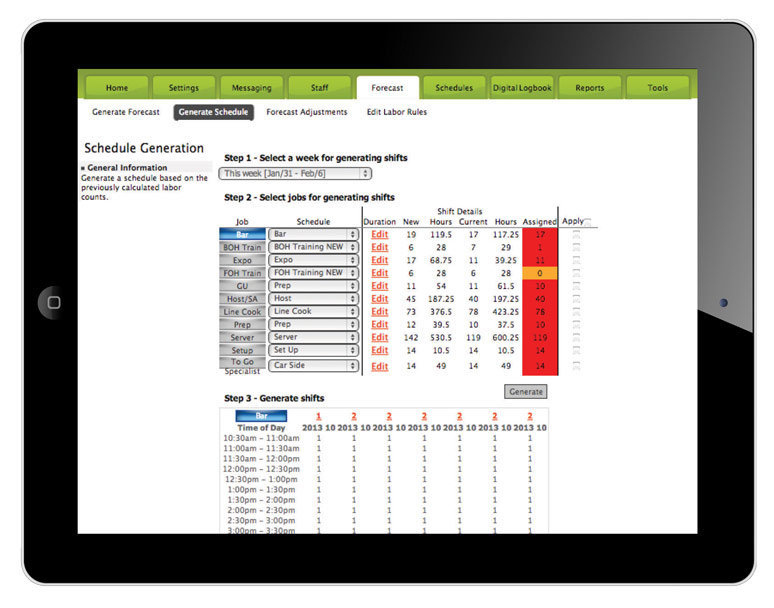Open the Expo schedule dropdown
Screen dimensions: 774x608
[x=313, y=260]
